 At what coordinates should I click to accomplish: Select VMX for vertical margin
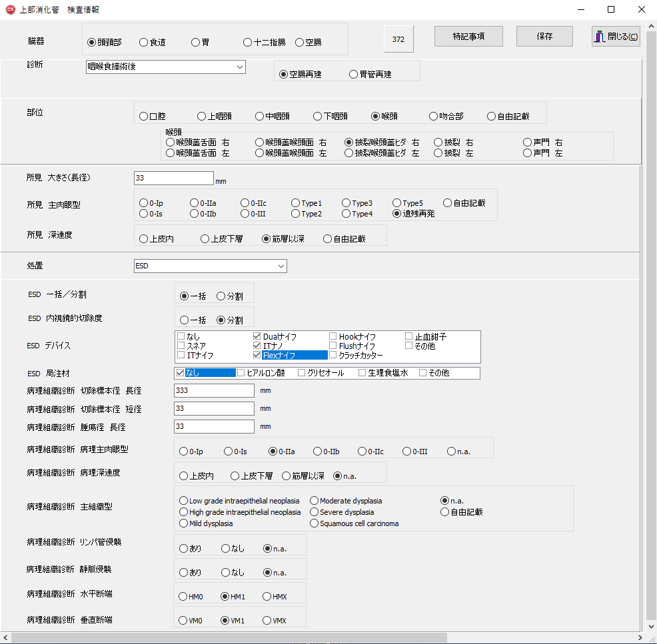point(267,621)
